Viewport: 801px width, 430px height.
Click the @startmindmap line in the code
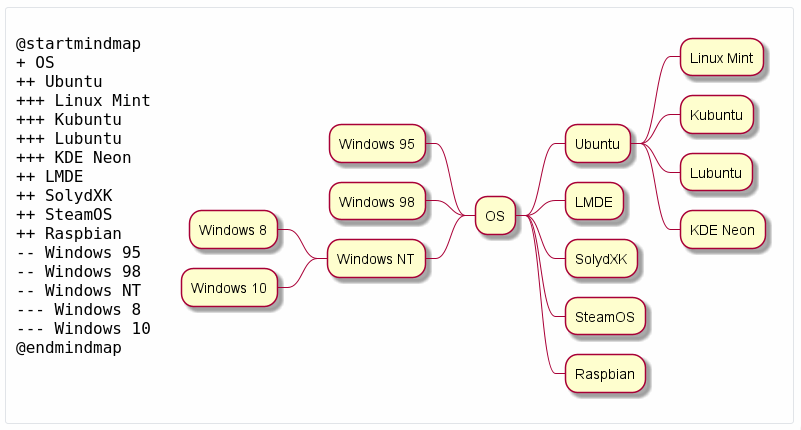pos(78,43)
